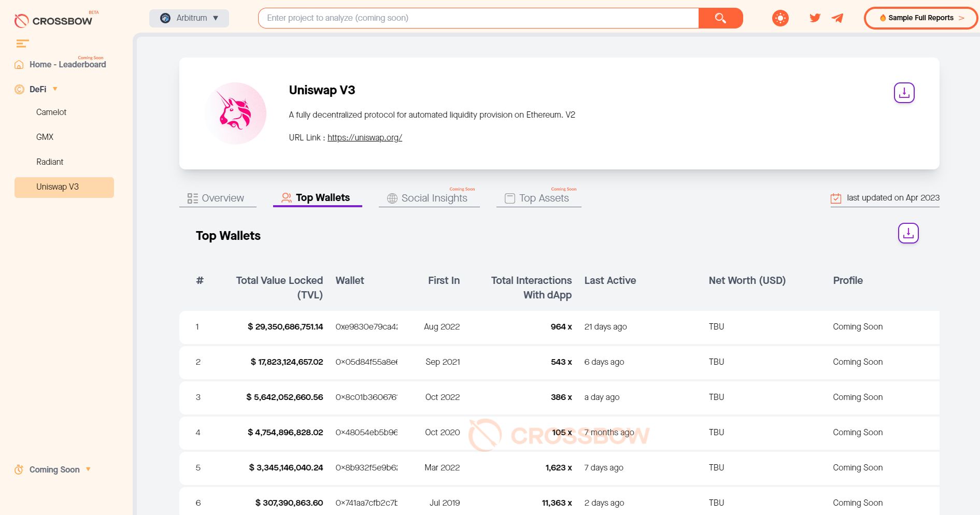Click the Arbitrum chain logo
Viewport: 980px width, 515px height.
(165, 18)
